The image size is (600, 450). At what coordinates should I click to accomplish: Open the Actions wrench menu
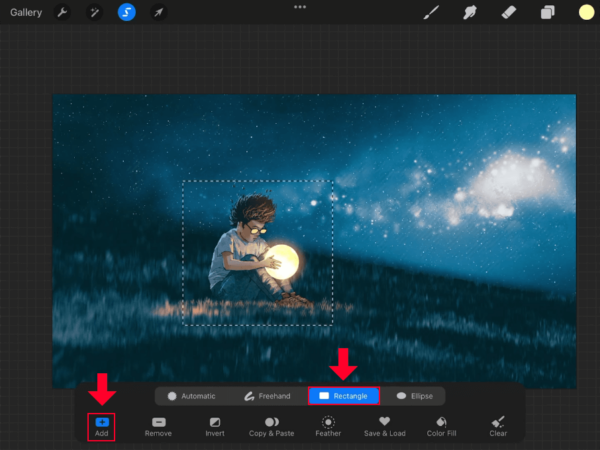(x=62, y=12)
